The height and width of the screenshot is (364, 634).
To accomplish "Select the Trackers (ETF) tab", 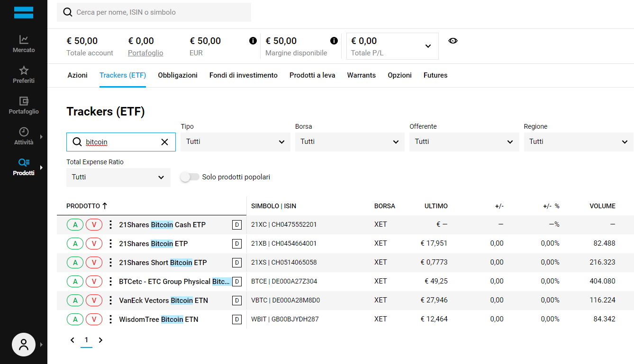I will tap(123, 75).
